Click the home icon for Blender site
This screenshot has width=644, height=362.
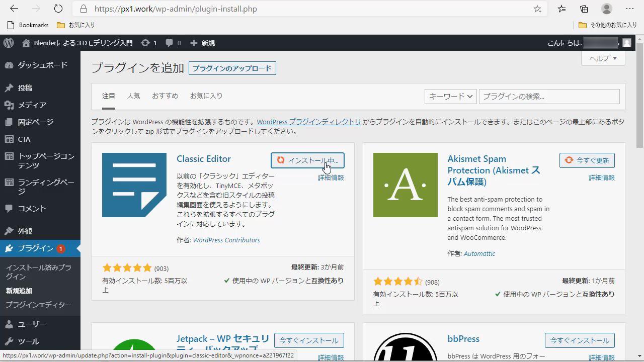coord(26,43)
